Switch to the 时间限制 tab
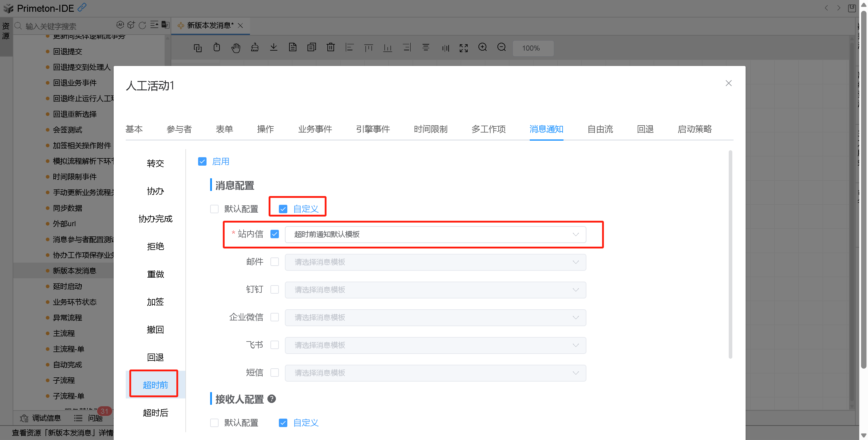This screenshot has width=868, height=440. (430, 129)
